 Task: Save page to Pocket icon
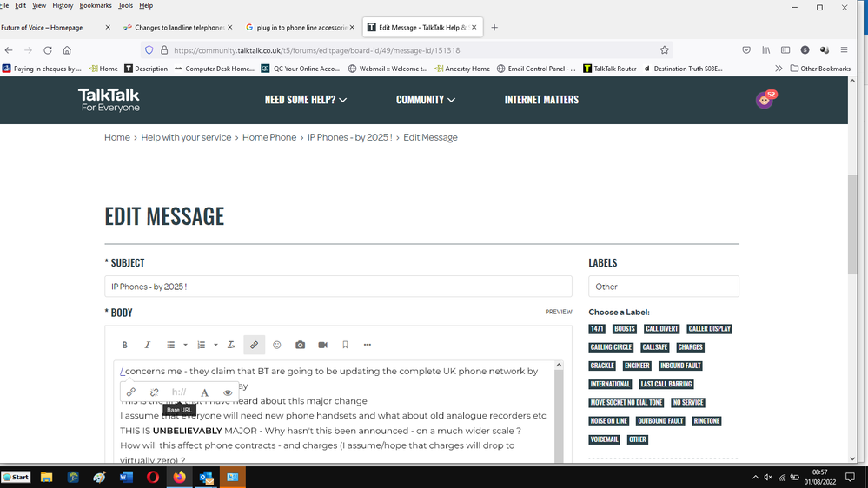746,50
